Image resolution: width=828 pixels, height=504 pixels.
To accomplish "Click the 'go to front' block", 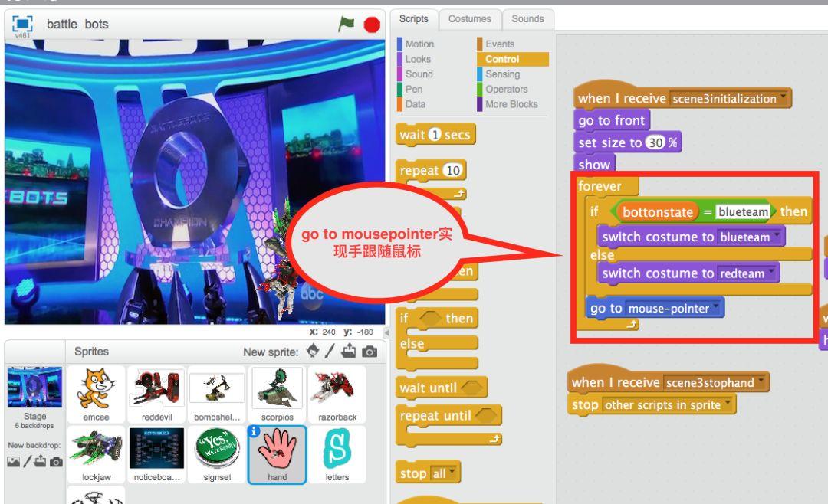I will pyautogui.click(x=612, y=121).
